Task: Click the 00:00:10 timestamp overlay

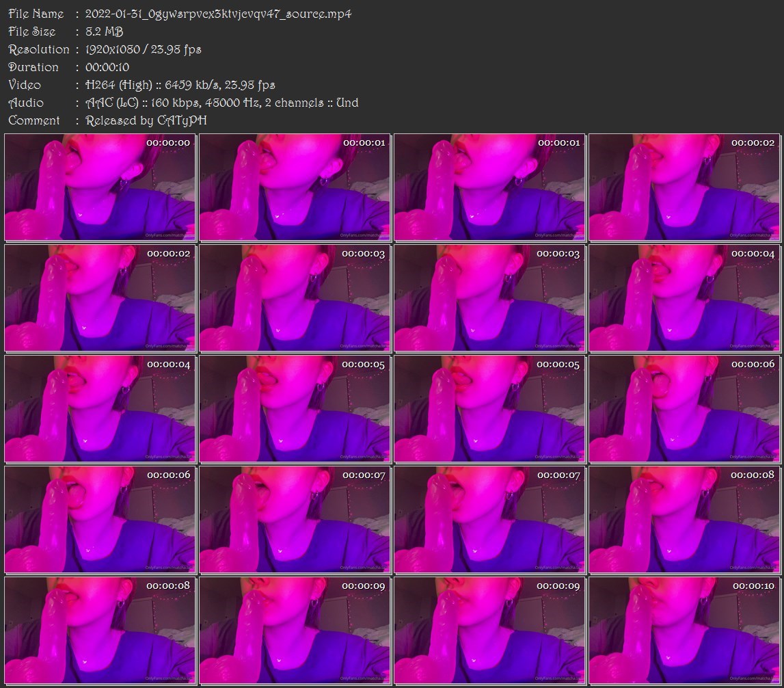Action: pyautogui.click(x=753, y=586)
